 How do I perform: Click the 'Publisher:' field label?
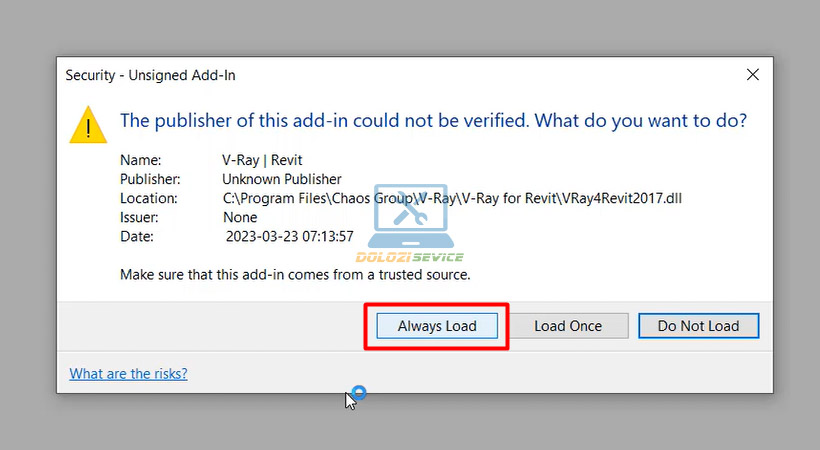coord(150,179)
